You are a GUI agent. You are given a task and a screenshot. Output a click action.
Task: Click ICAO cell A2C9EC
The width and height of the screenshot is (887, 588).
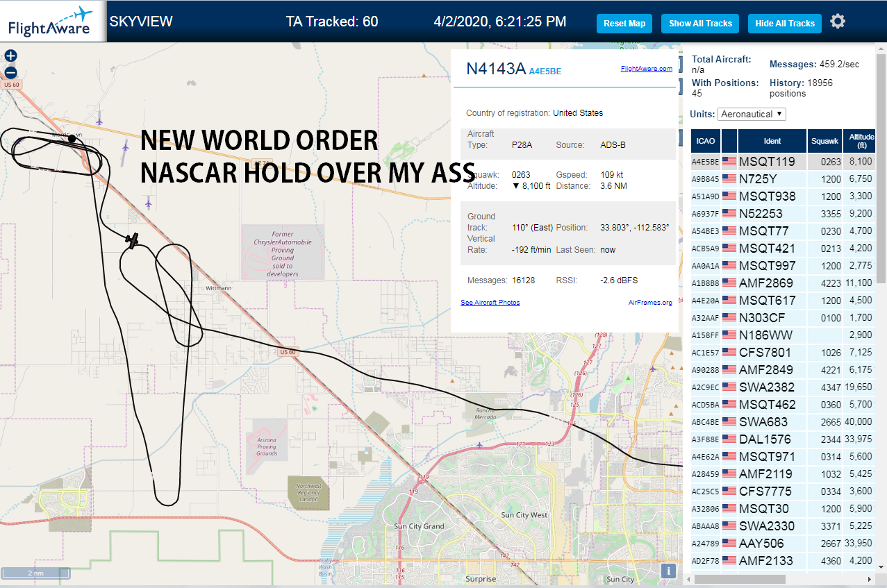click(x=706, y=388)
